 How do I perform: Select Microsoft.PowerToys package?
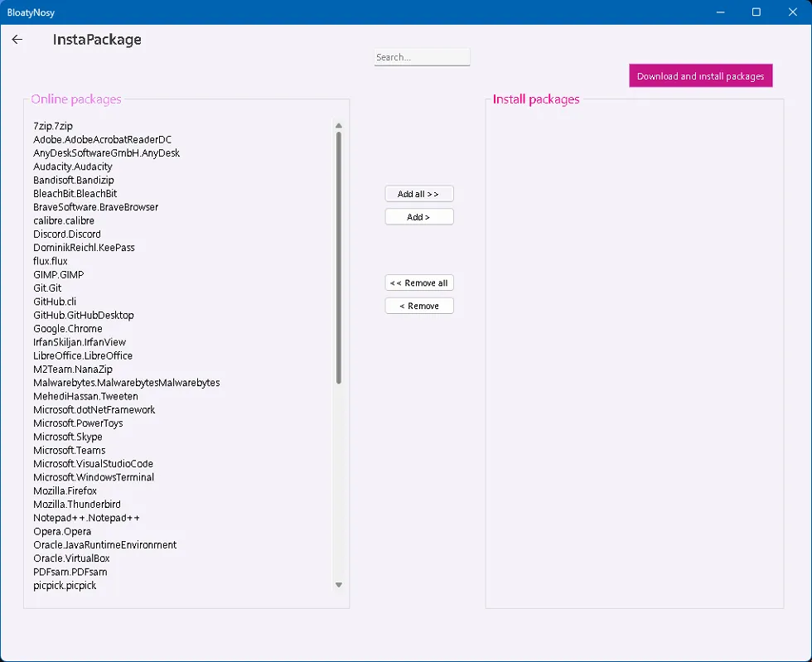(x=78, y=423)
